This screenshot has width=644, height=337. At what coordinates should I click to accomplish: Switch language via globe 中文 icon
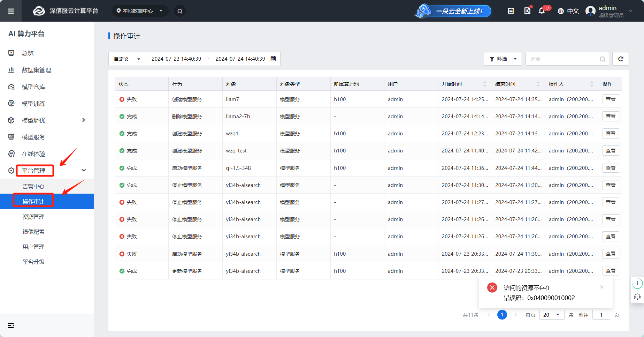tap(568, 11)
